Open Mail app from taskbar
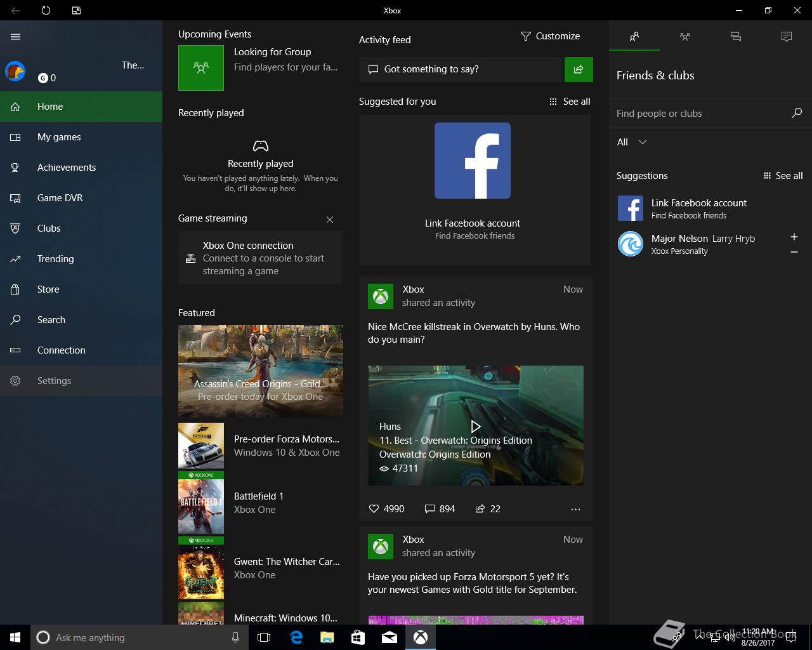This screenshot has height=650, width=812. pyautogui.click(x=389, y=637)
